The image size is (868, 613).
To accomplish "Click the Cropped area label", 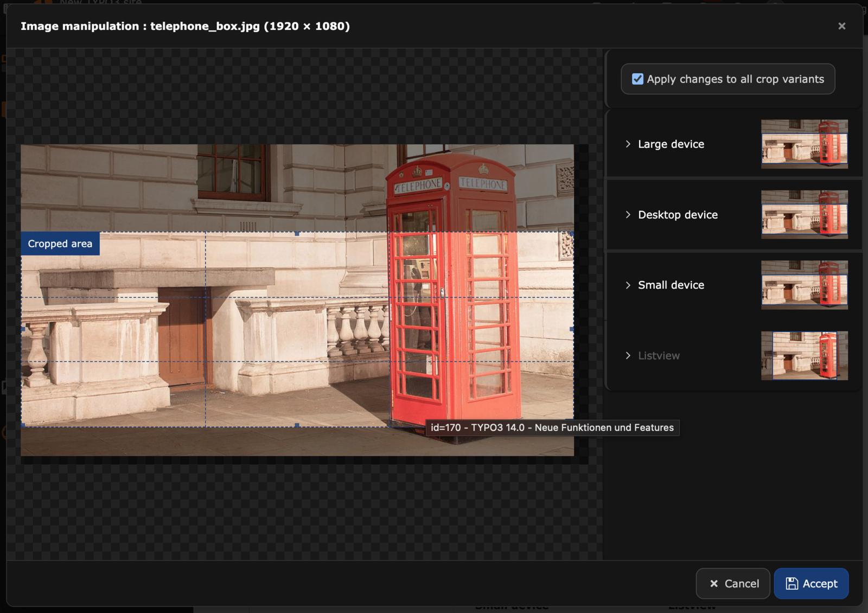I will coord(60,244).
